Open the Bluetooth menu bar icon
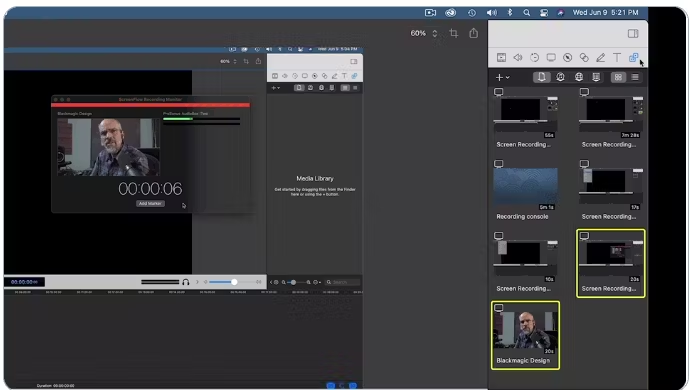690x390 pixels. 510,13
